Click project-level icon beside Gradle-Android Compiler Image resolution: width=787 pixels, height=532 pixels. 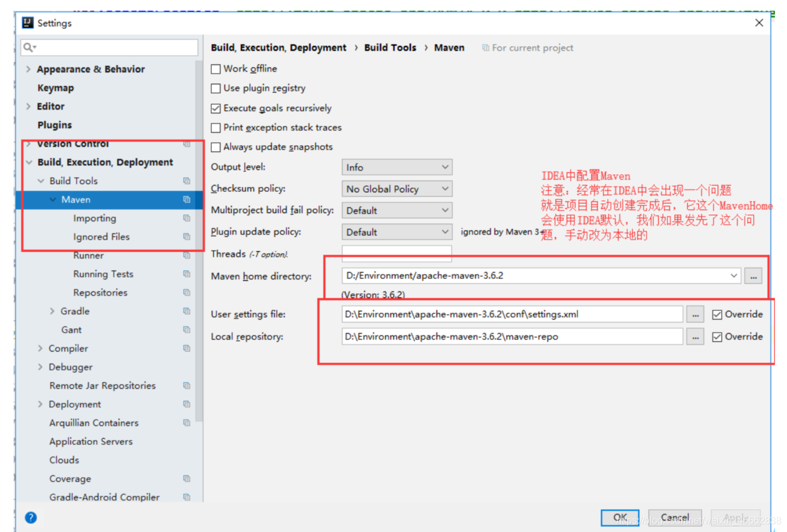coord(186,498)
